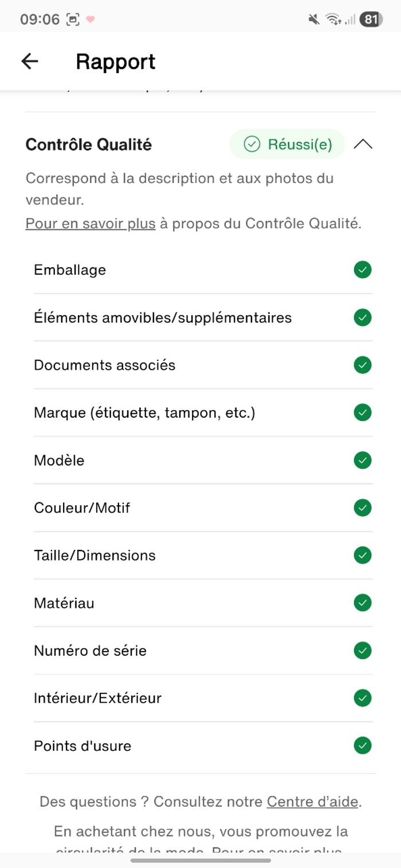The image size is (401, 868).
Task: Collapse the Contrôle Qualité section chevron
Action: pyautogui.click(x=363, y=144)
